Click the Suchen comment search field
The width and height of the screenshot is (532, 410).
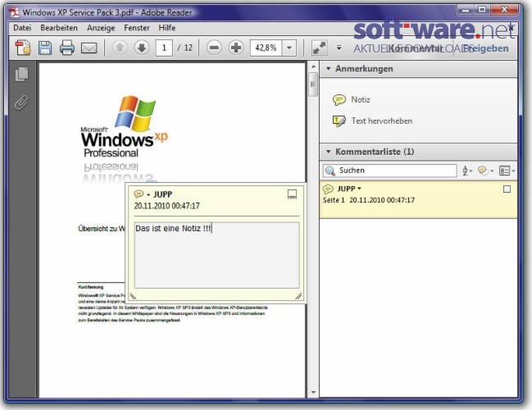click(389, 171)
